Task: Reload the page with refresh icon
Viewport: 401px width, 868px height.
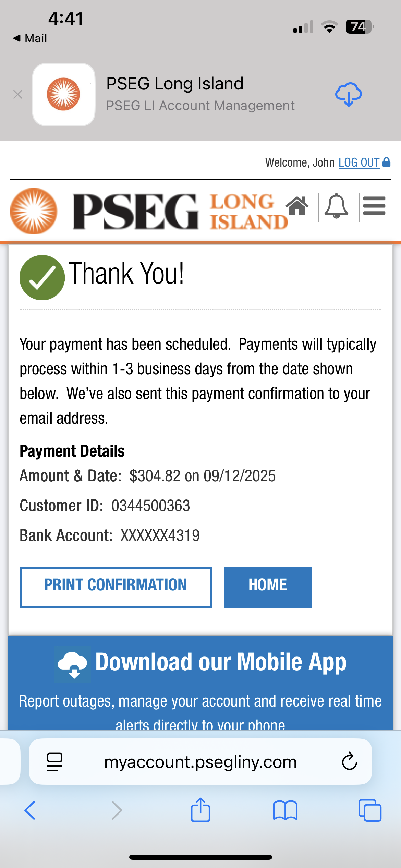Action: [x=349, y=762]
